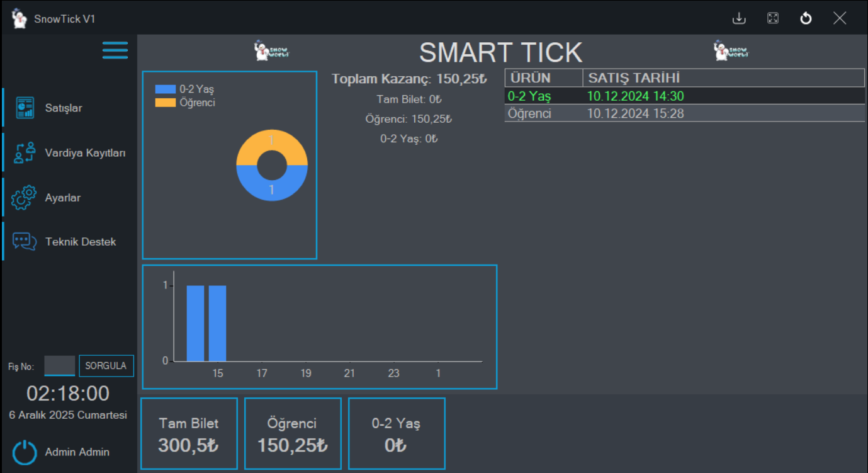Switch to the Satışlar sidebar entry
The image size is (868, 473).
(60, 107)
